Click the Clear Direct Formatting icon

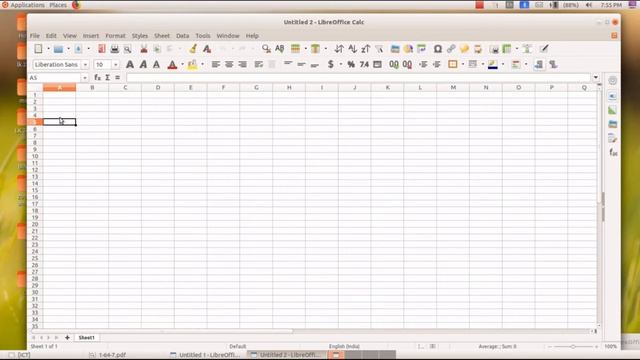[x=207, y=49]
